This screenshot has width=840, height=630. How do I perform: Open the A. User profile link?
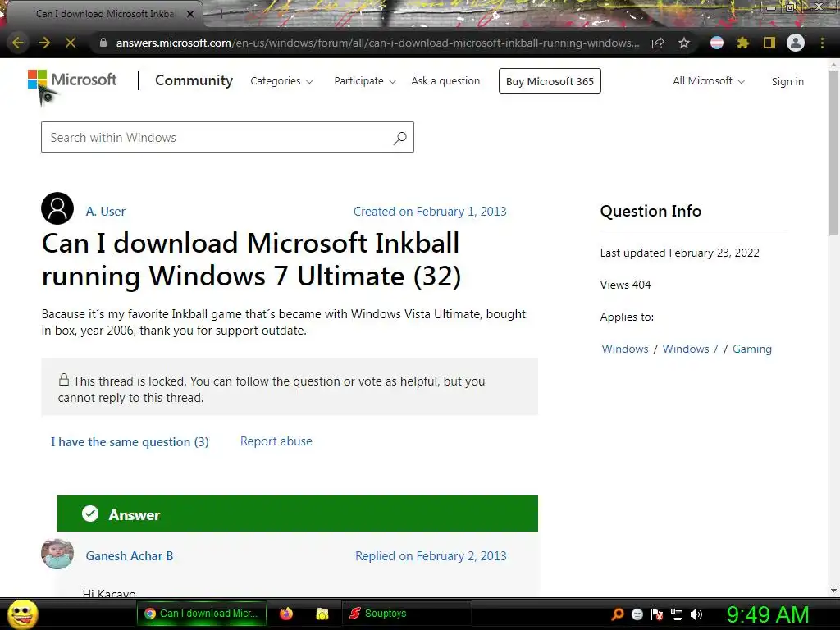click(x=106, y=212)
